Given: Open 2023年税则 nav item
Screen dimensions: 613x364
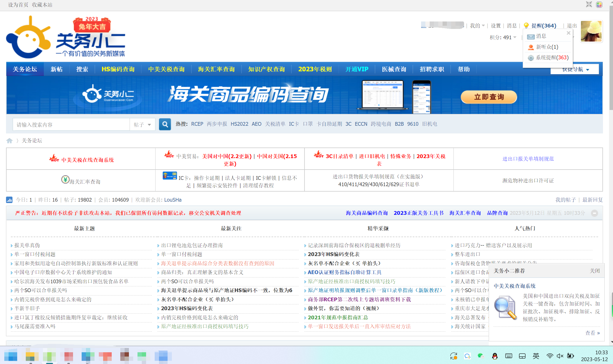Looking at the screenshot, I should (x=315, y=69).
